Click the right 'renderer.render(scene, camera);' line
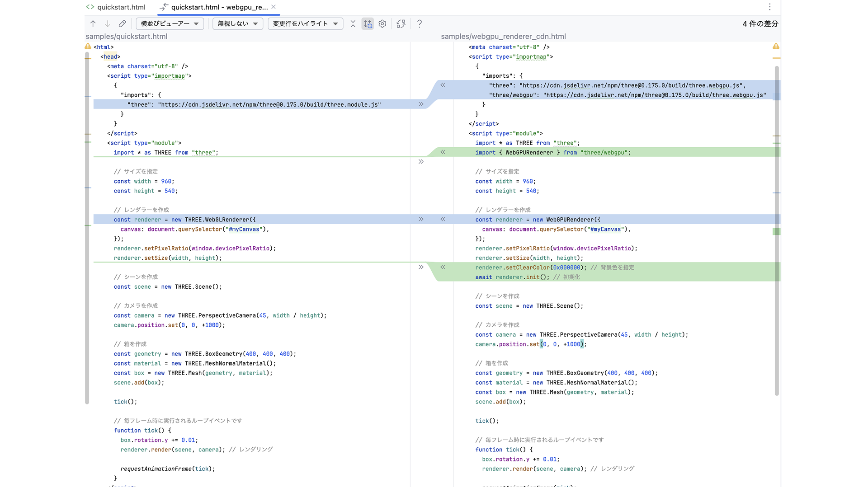 click(x=534, y=469)
